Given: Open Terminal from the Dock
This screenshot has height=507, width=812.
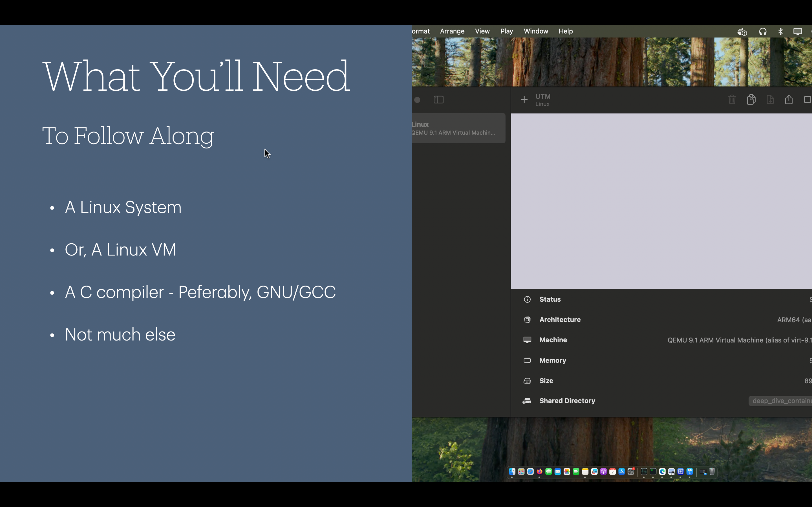Looking at the screenshot, I should pyautogui.click(x=653, y=472).
